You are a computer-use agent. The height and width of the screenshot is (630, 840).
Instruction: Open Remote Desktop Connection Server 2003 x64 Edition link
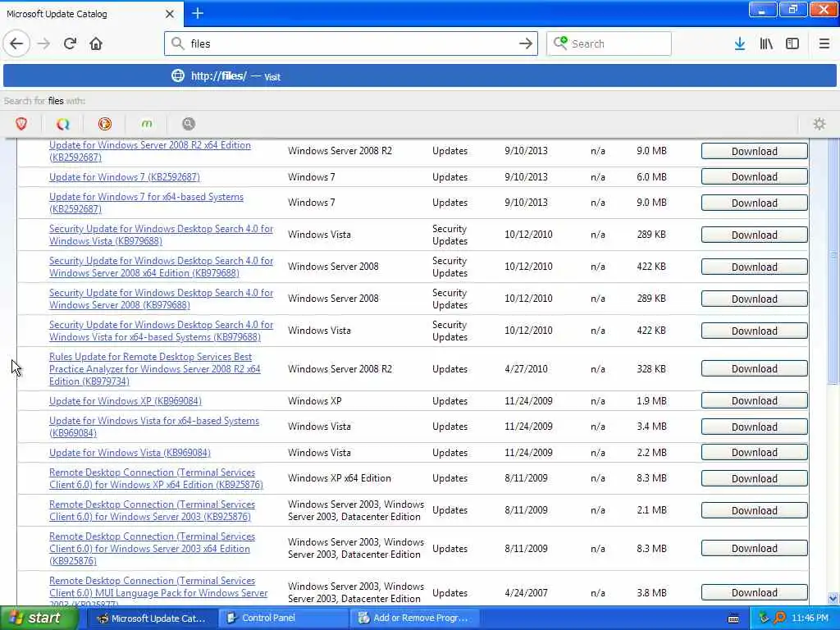pos(152,549)
